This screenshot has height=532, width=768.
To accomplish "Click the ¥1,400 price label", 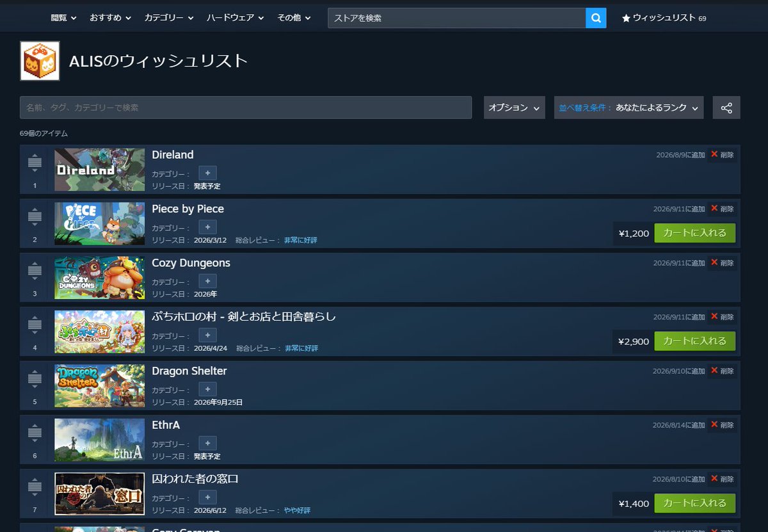I will click(634, 503).
